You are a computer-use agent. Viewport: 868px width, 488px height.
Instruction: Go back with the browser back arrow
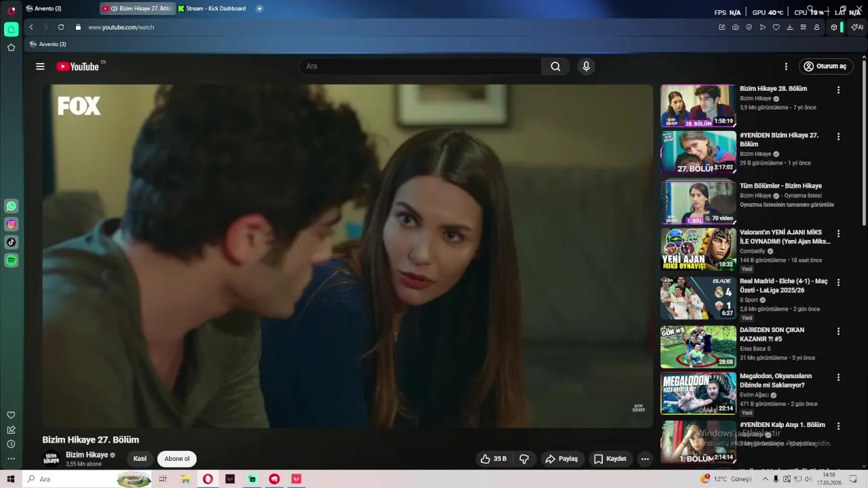click(31, 27)
